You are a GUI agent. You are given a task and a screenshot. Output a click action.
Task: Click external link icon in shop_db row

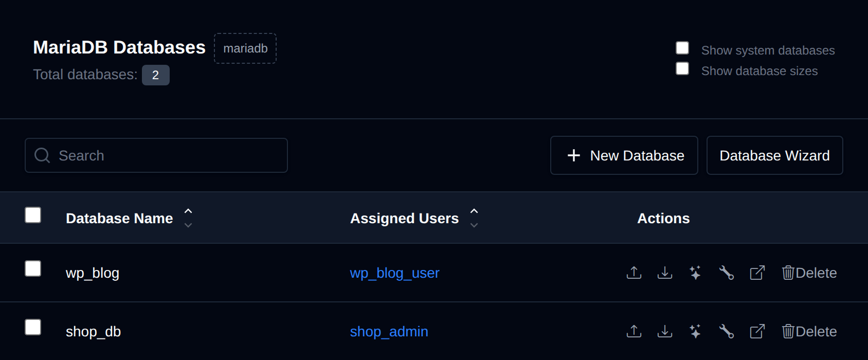point(757,331)
